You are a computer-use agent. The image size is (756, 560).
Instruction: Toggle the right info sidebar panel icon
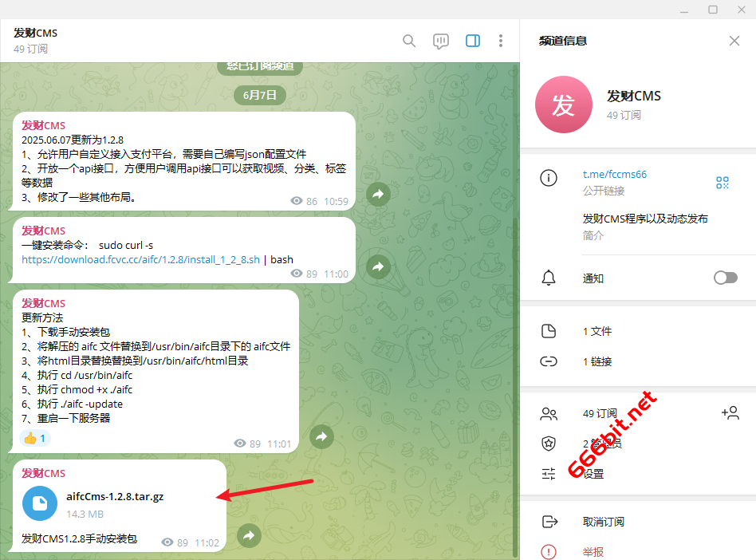pyautogui.click(x=473, y=41)
